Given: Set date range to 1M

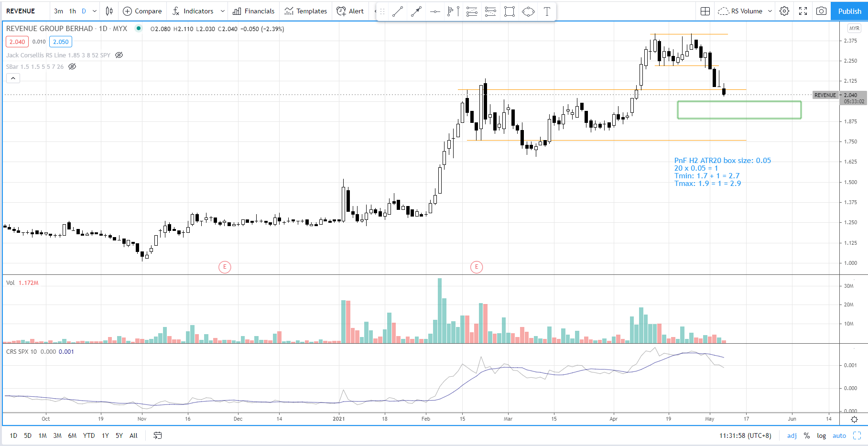Looking at the screenshot, I should click(x=43, y=435).
